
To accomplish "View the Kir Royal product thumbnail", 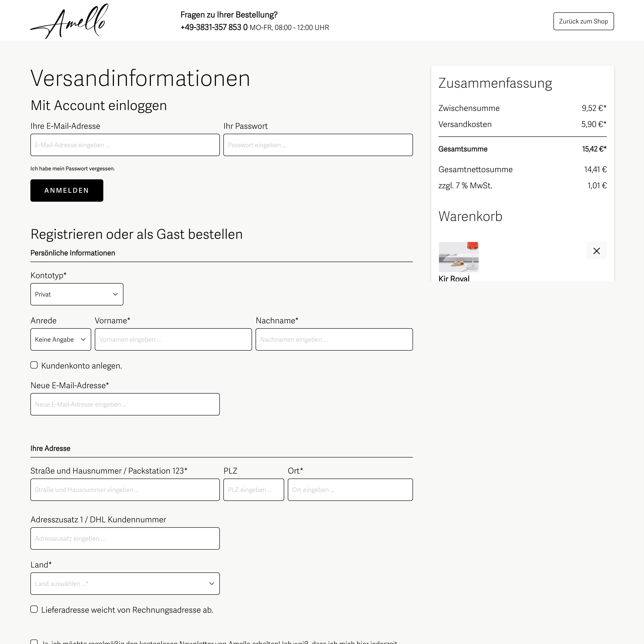I will (458, 257).
